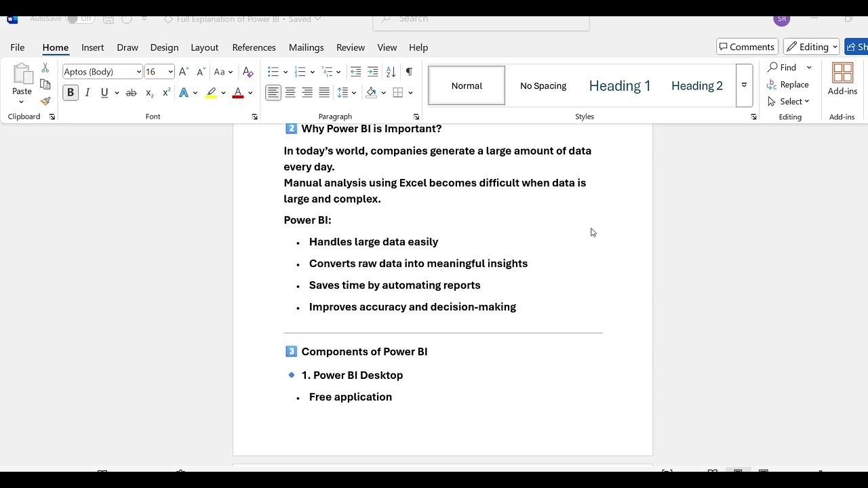Open the Mailings tab
The height and width of the screenshot is (488, 868).
coord(306,47)
